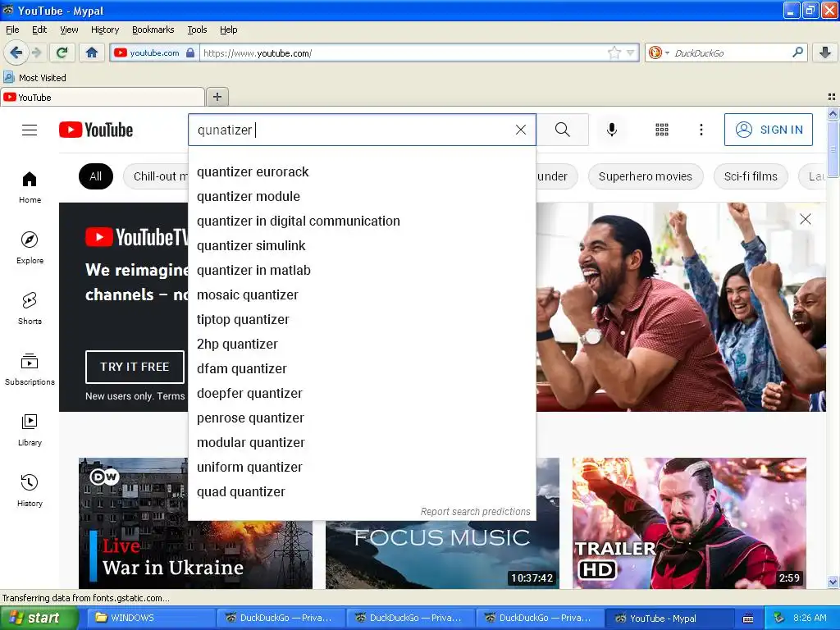Click the SIGN IN button
The height and width of the screenshot is (630, 840).
click(768, 130)
